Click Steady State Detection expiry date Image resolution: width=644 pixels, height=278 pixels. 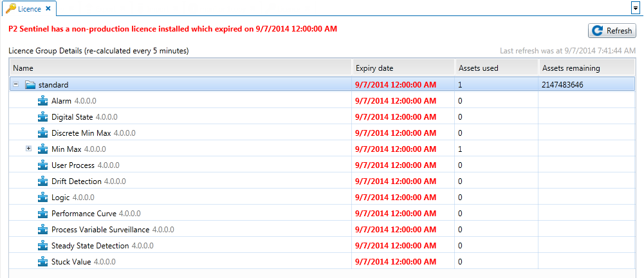[x=396, y=246]
